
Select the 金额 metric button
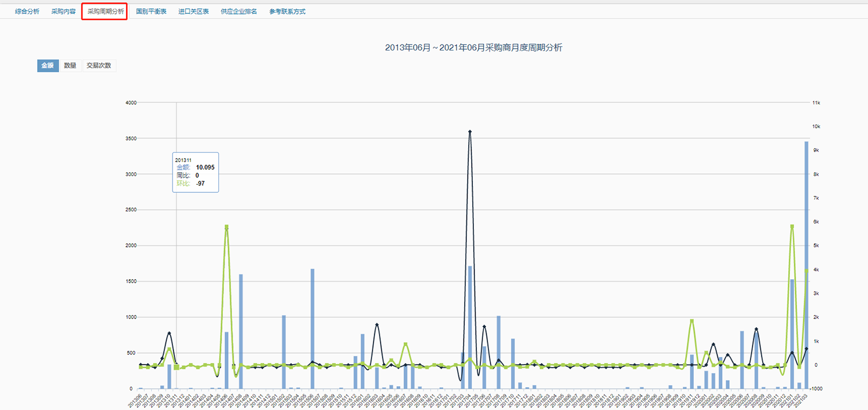click(x=47, y=65)
